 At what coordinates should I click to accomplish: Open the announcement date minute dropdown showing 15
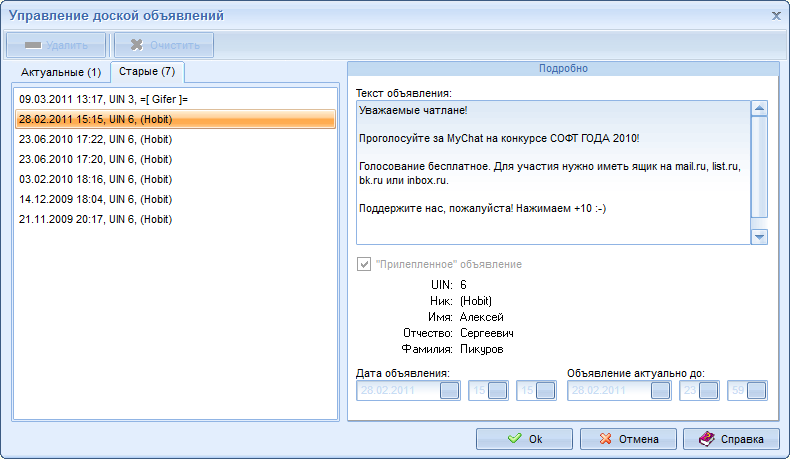point(546,390)
